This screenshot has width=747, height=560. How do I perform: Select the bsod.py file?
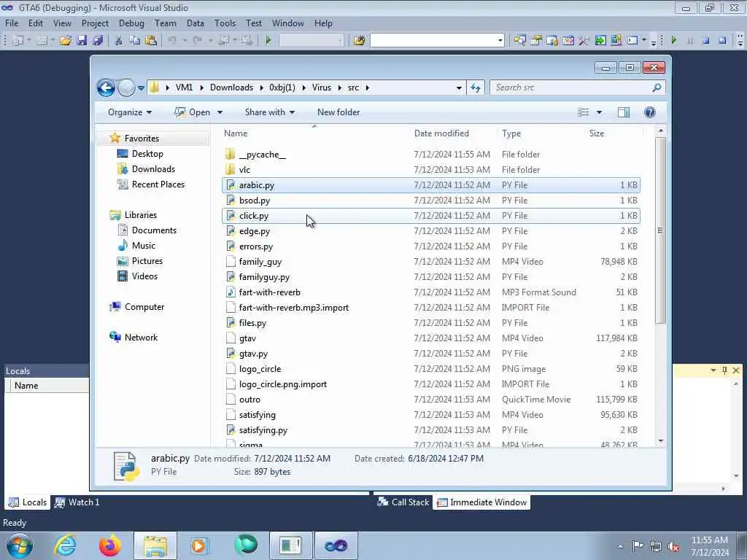pyautogui.click(x=430, y=201)
